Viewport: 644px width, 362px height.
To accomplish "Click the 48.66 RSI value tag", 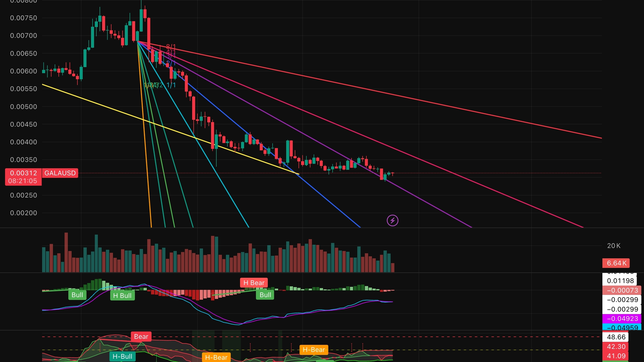I will pyautogui.click(x=616, y=337).
